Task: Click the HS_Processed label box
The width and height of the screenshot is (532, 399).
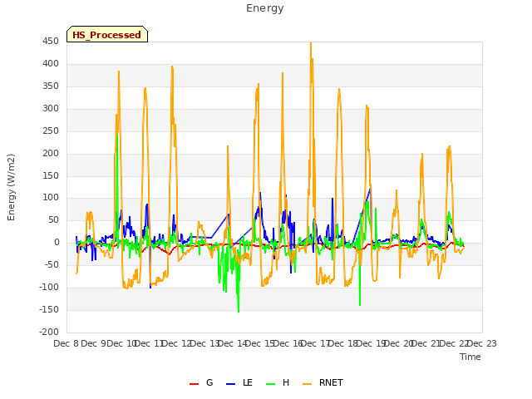Action: 107,34
